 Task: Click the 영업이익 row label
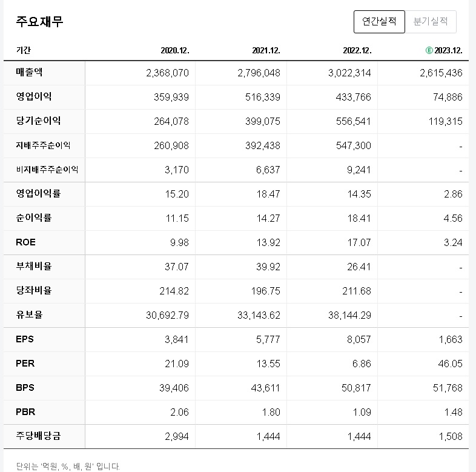34,96
